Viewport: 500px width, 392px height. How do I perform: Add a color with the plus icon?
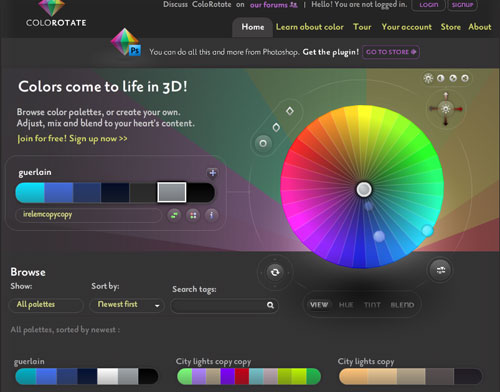[212, 173]
